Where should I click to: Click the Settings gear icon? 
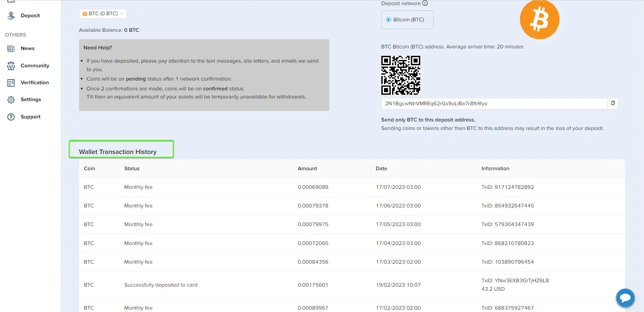[11, 99]
